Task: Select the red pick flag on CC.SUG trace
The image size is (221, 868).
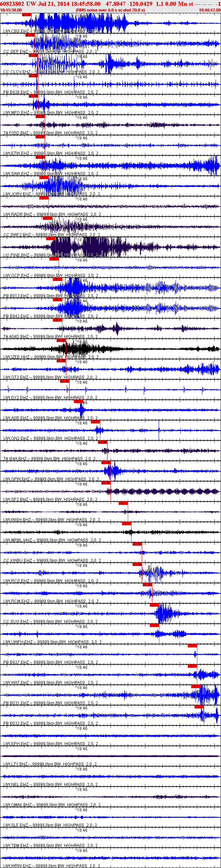Action: tap(155, 605)
